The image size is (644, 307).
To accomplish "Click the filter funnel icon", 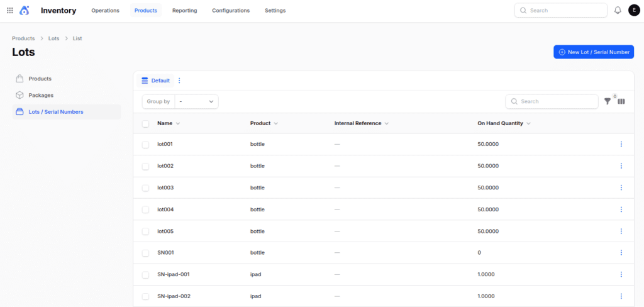I will (x=608, y=101).
